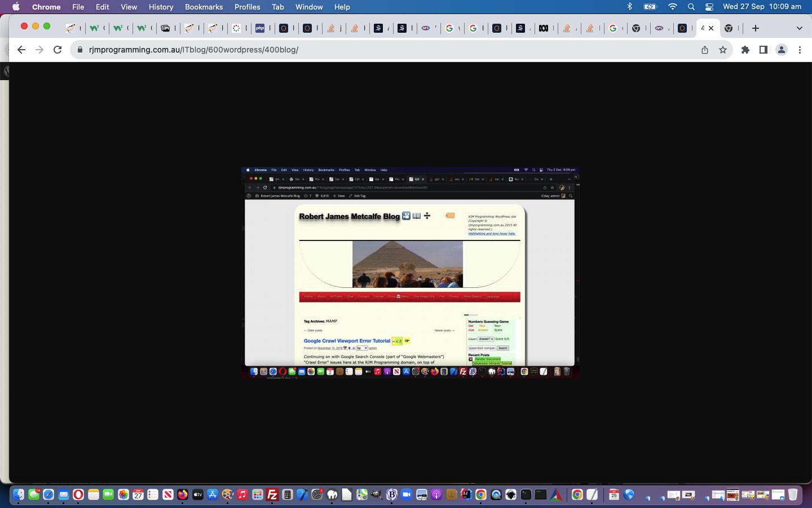
Task: Open Calendar from the Dock
Action: click(138, 494)
